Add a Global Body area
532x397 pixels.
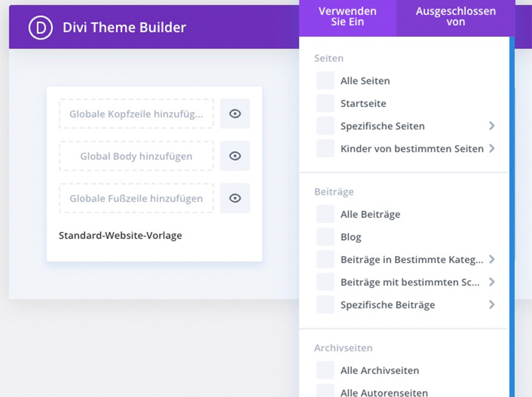pyautogui.click(x=136, y=156)
